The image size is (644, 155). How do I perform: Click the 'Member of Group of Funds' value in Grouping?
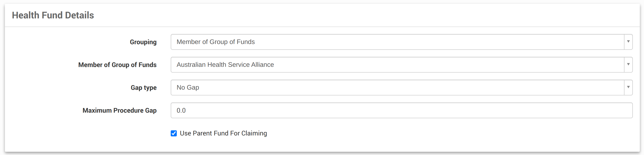pos(216,42)
